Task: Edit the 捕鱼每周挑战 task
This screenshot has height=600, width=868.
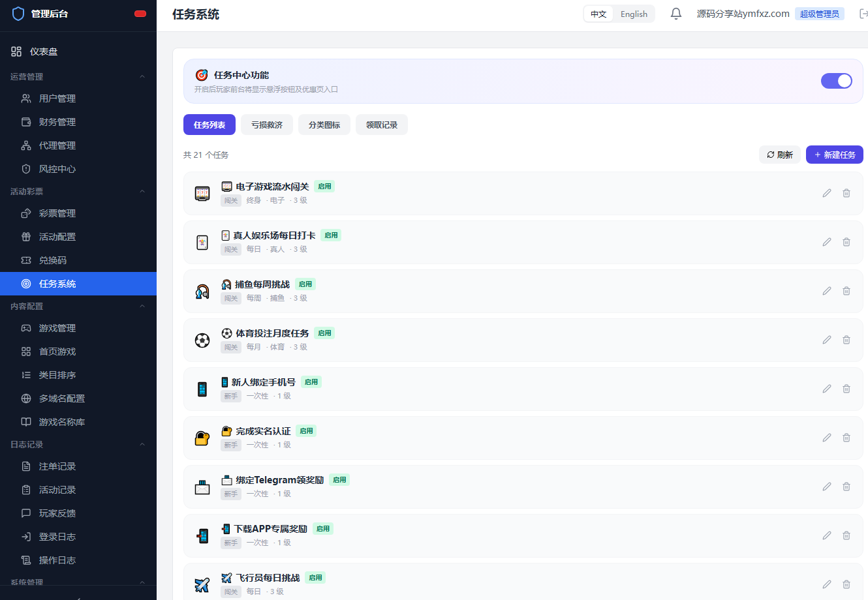Action: pyautogui.click(x=827, y=291)
